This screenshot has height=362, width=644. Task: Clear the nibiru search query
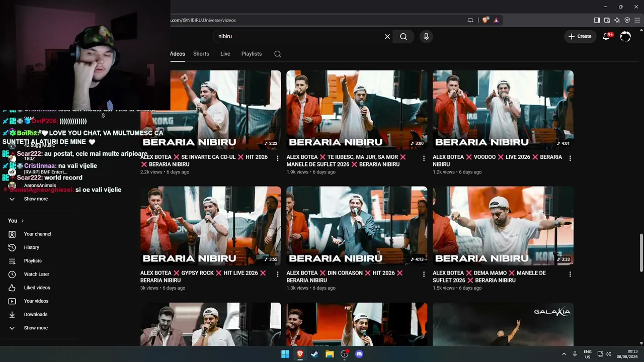tap(387, 36)
